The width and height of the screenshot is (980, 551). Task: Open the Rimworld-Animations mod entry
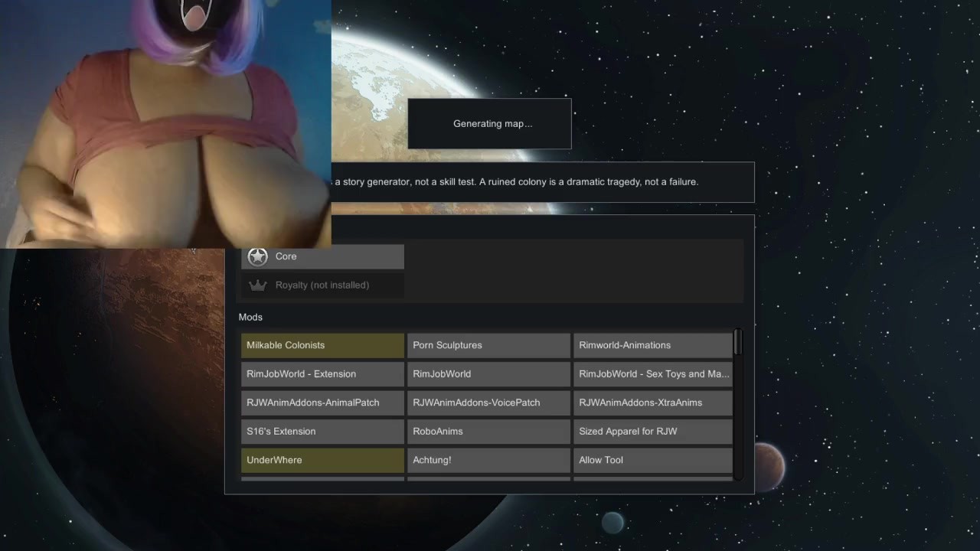pyautogui.click(x=653, y=345)
